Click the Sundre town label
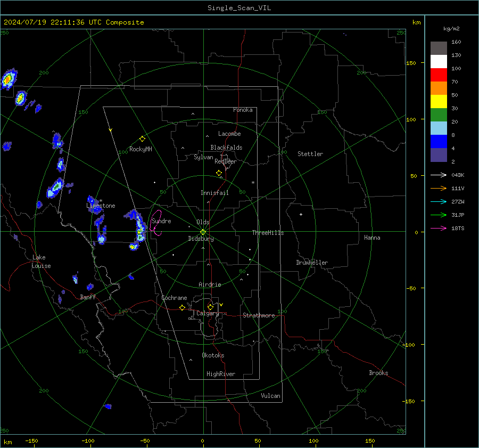Image resolution: width=479 pixels, height=448 pixels. 161,221
